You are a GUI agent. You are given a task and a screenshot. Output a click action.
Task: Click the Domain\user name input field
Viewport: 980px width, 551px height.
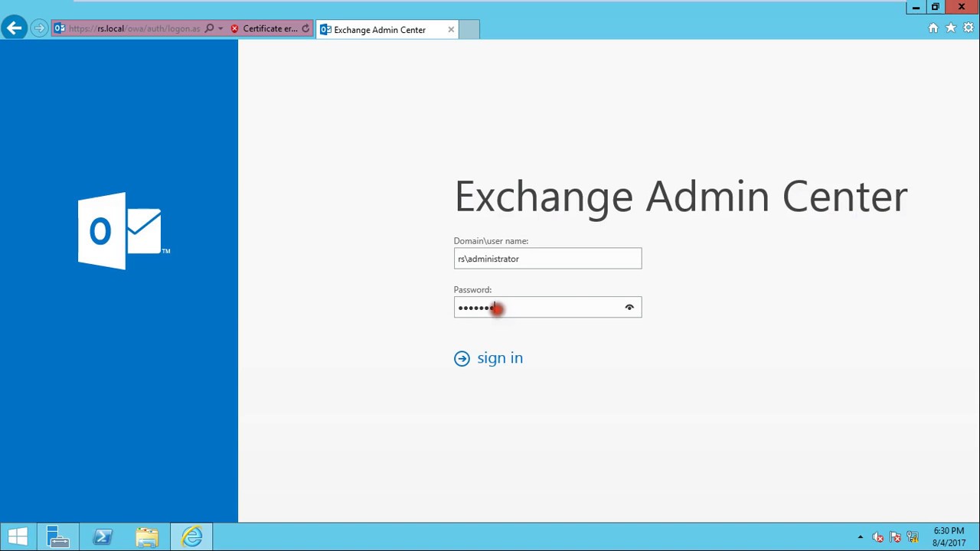pos(547,259)
